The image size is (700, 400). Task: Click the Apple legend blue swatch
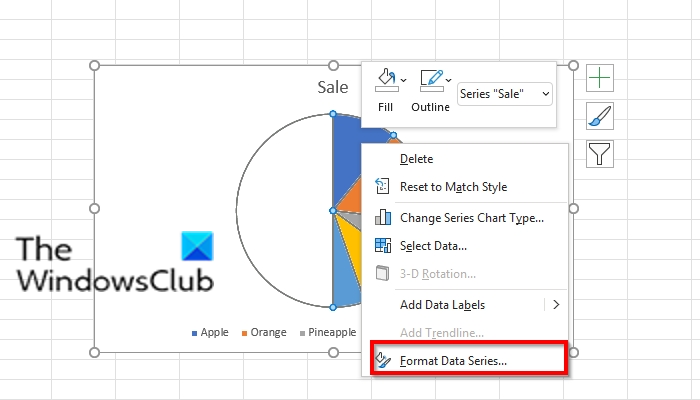(194, 333)
